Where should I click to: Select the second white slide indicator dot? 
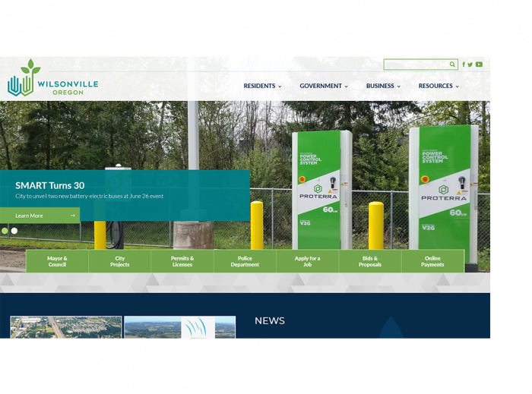coord(14,231)
